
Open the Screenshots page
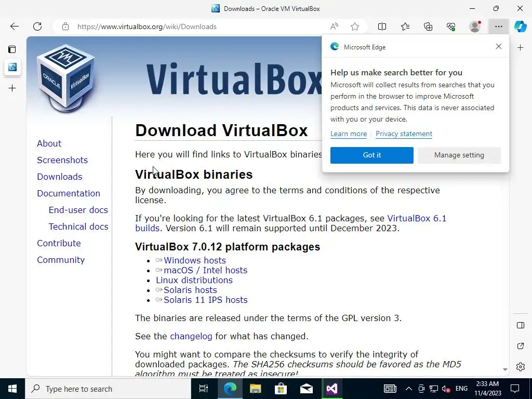click(62, 160)
